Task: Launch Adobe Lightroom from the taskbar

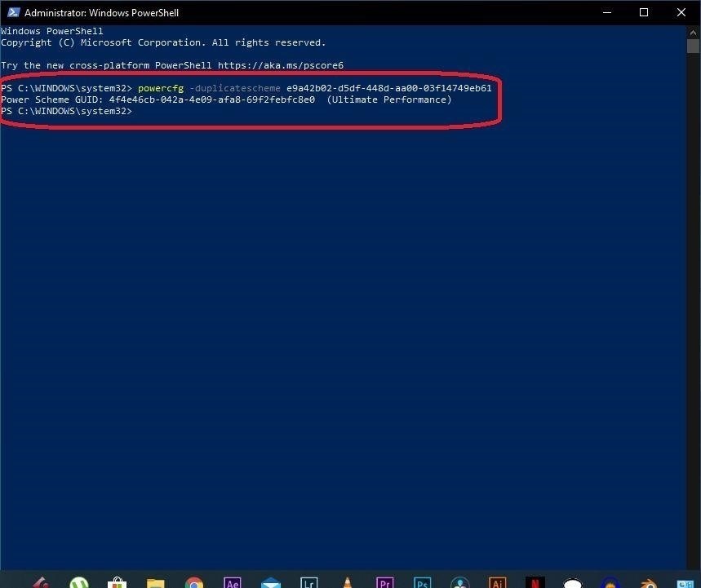Action: point(309,582)
